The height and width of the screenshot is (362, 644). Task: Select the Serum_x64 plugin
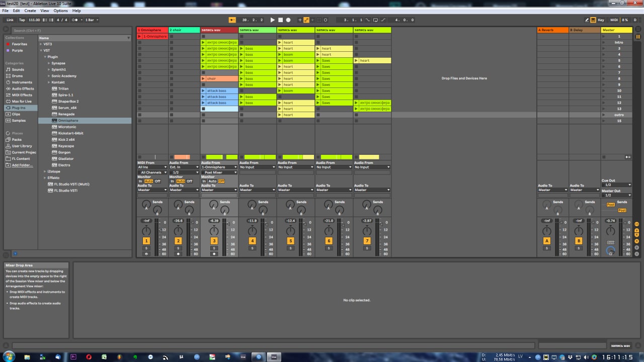[x=67, y=108]
